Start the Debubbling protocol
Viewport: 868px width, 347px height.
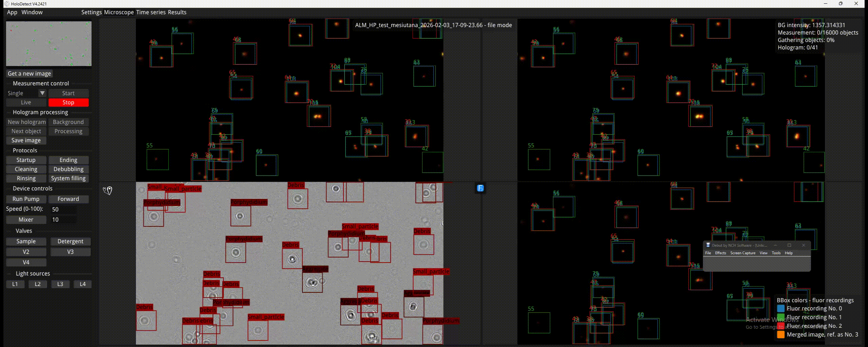pyautogui.click(x=68, y=169)
